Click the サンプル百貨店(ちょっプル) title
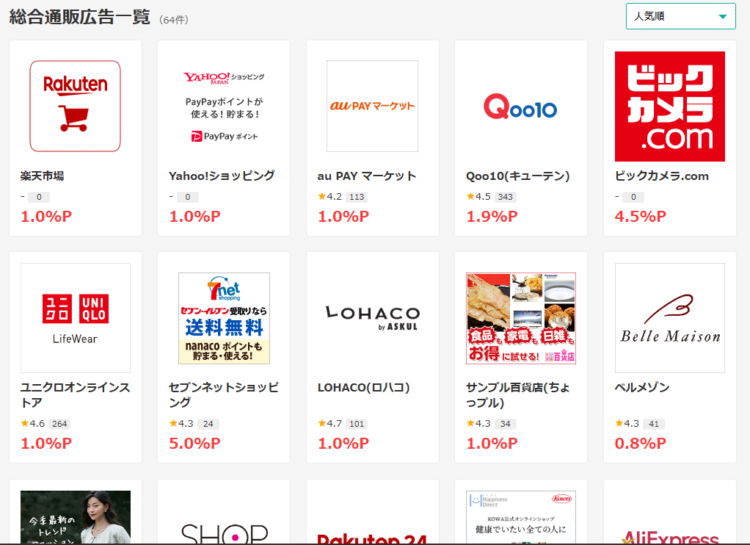Image resolution: width=750 pixels, height=545 pixels. (518, 395)
